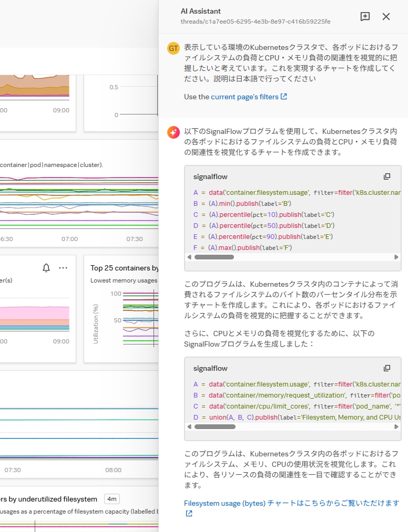Screen dimensions: 408x532
Task: Close the AI Assistant panel
Action: [386, 16]
